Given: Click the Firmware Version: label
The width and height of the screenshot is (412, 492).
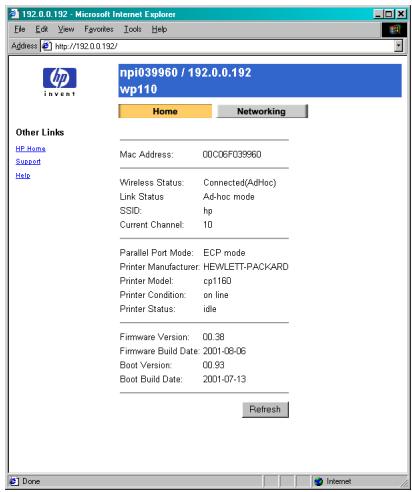Looking at the screenshot, I should click(x=154, y=337).
